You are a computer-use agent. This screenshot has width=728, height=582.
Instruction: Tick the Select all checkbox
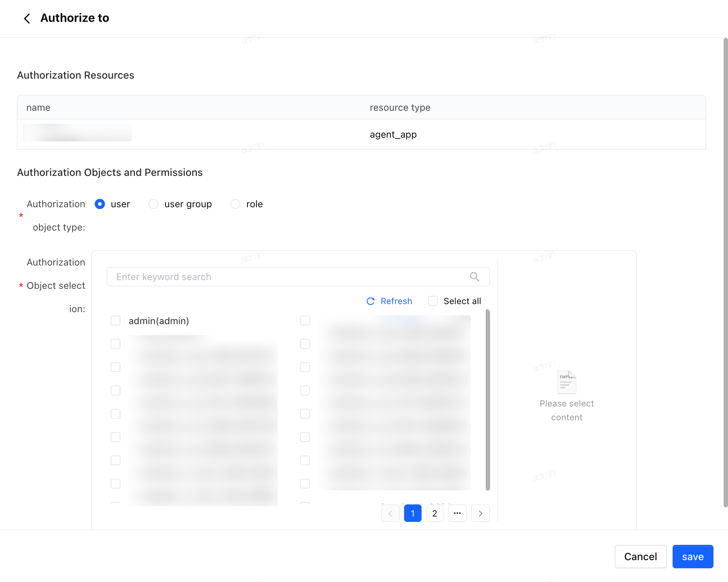[433, 301]
